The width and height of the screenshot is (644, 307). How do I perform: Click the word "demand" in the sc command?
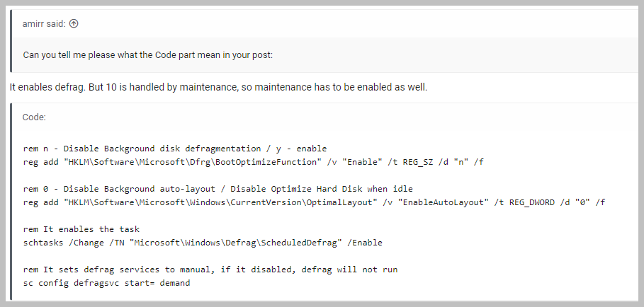(174, 283)
